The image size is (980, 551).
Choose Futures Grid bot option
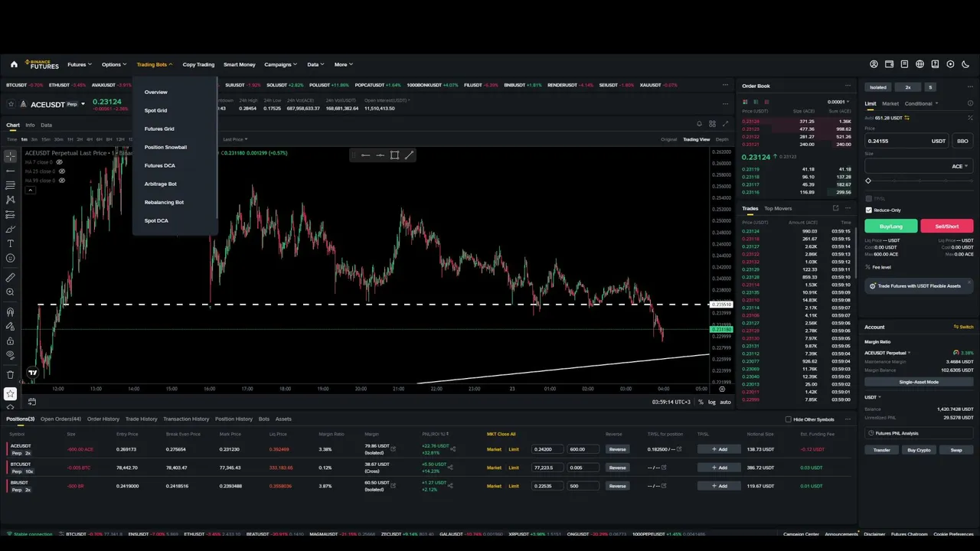159,129
